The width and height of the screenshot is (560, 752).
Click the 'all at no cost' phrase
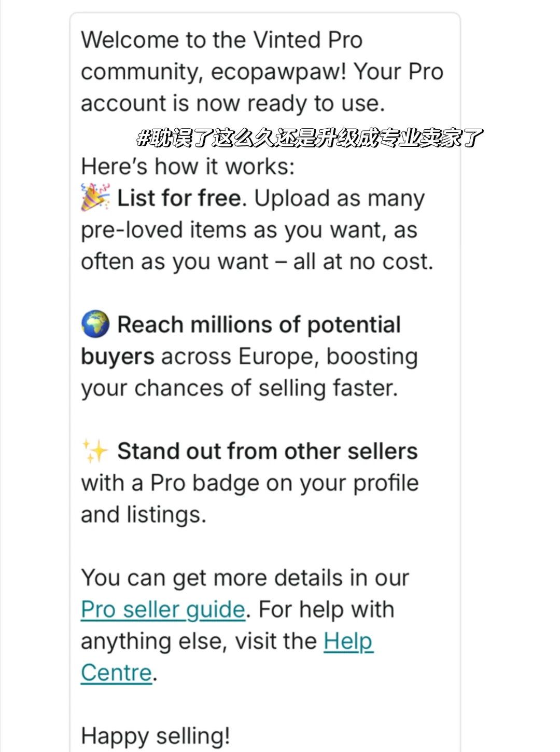363,262
